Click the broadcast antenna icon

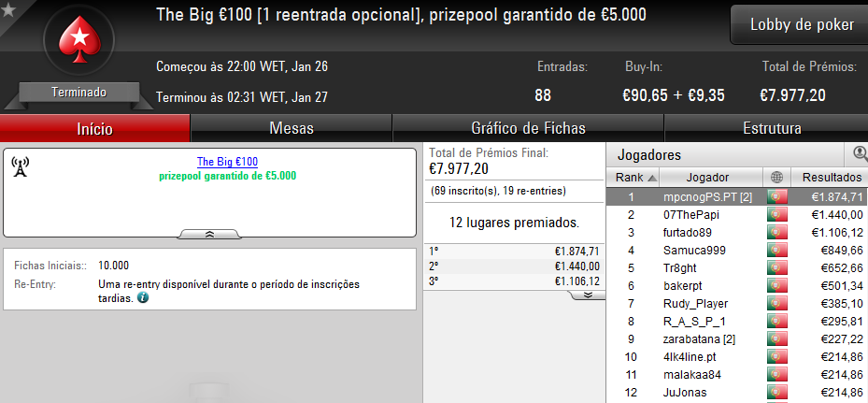pyautogui.click(x=20, y=167)
